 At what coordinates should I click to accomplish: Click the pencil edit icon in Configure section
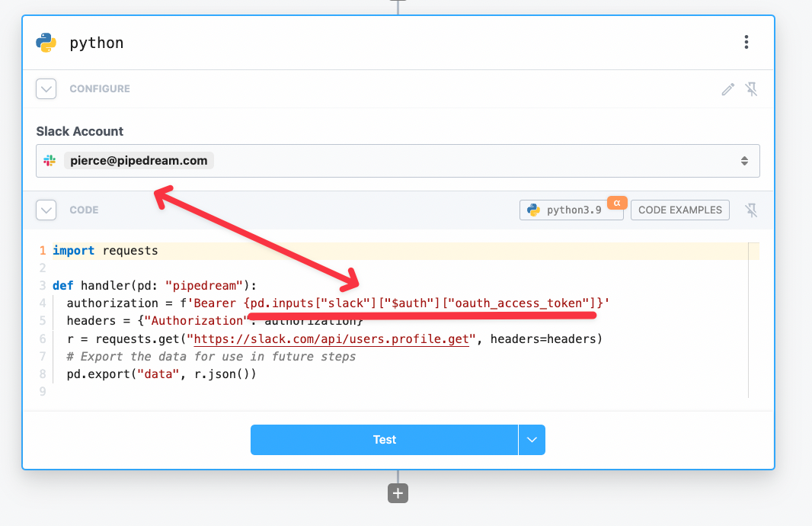tap(727, 88)
